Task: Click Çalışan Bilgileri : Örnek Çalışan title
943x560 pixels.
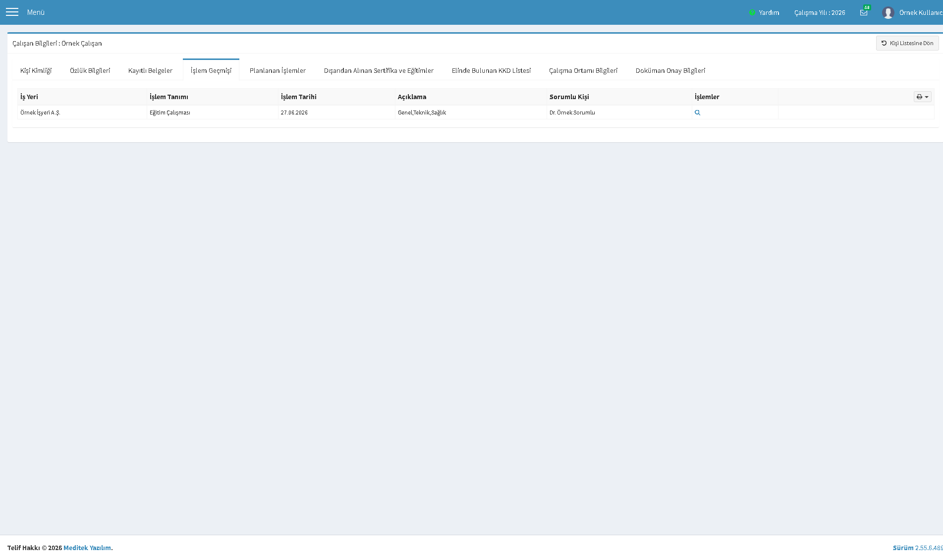Action: coord(57,43)
